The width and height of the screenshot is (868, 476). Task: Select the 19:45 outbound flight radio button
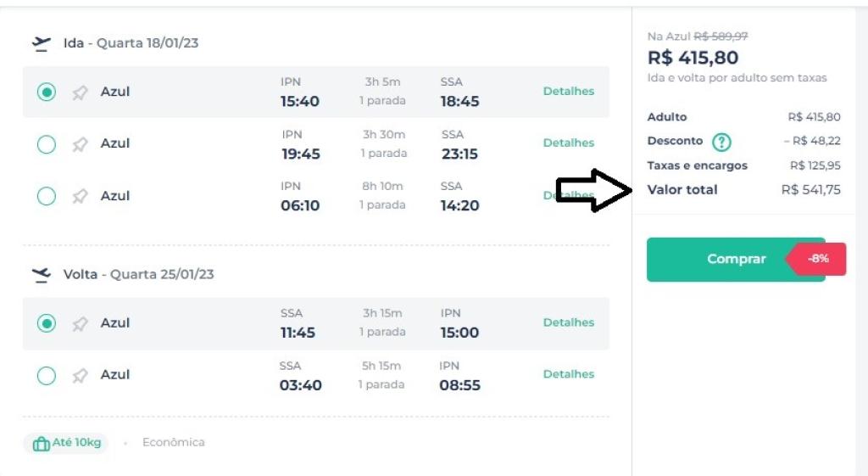point(47,145)
